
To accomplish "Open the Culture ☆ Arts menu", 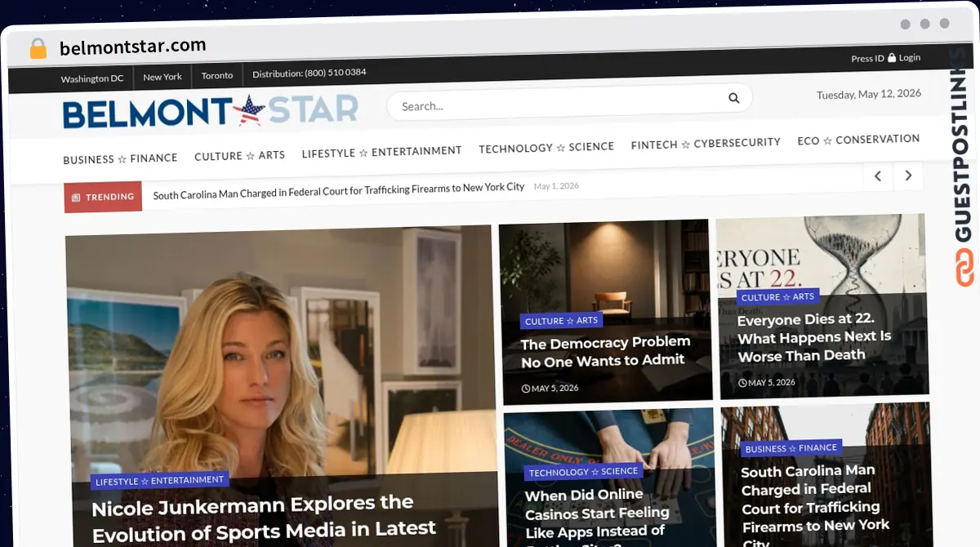I will 239,155.
